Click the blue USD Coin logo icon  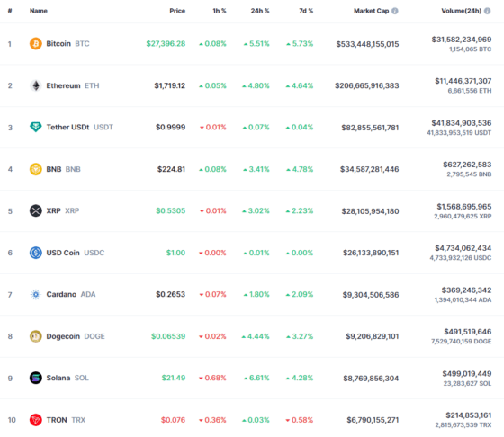tap(36, 253)
